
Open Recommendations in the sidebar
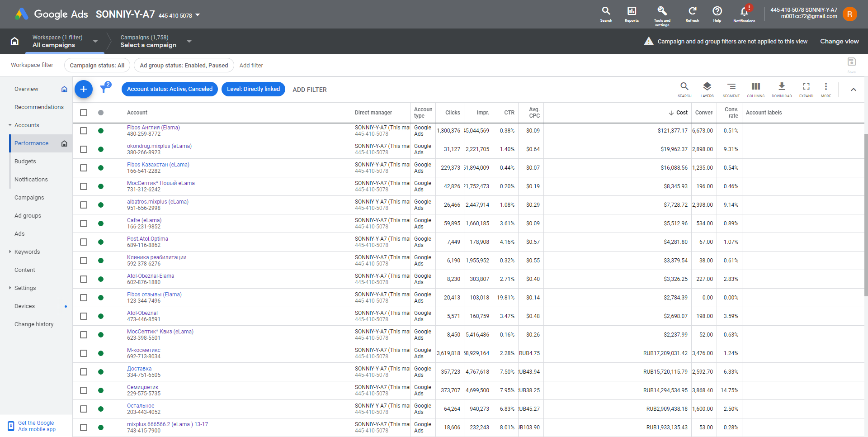coord(39,107)
